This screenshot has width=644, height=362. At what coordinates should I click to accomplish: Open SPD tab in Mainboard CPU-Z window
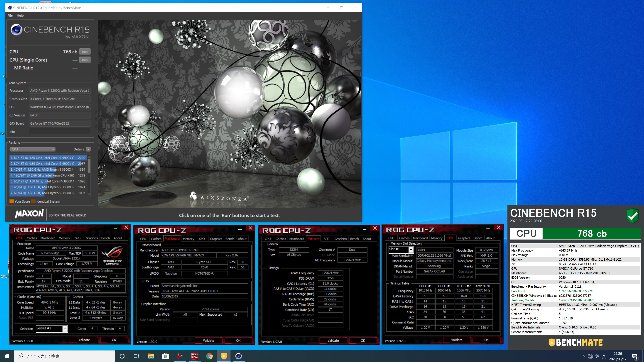(202, 239)
